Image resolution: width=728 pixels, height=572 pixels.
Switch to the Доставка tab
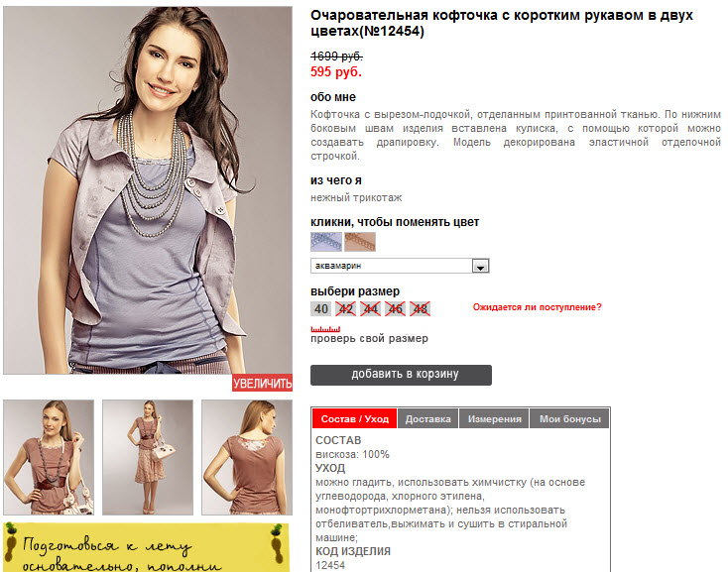(x=428, y=419)
